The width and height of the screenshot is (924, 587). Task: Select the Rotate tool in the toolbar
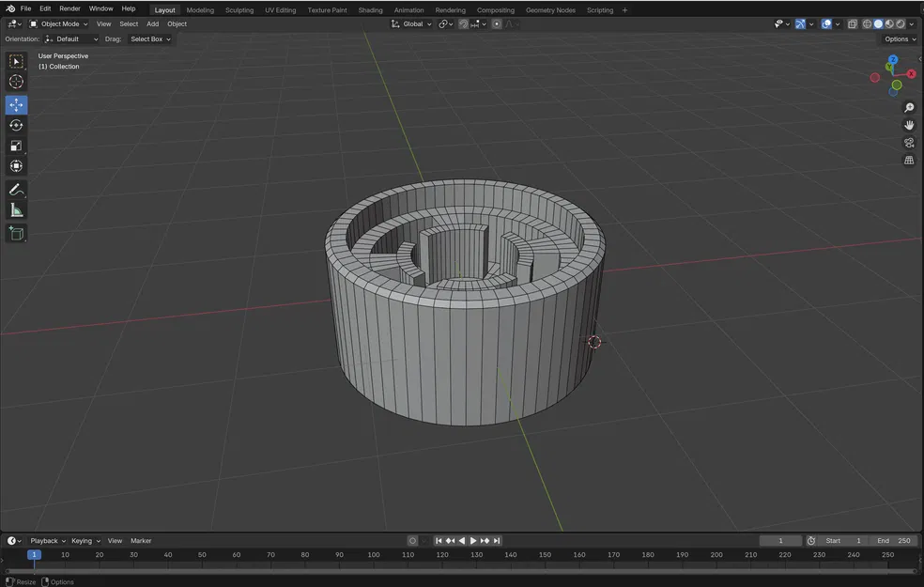click(16, 125)
